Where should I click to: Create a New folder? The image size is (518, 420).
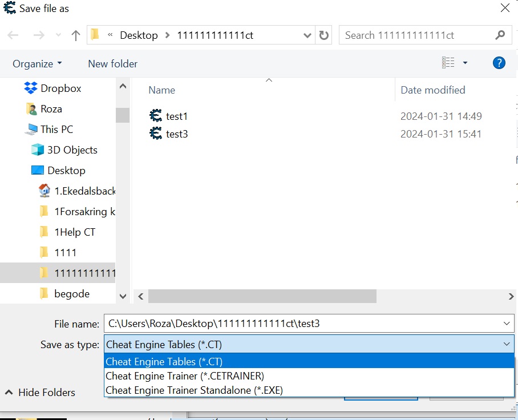point(112,64)
